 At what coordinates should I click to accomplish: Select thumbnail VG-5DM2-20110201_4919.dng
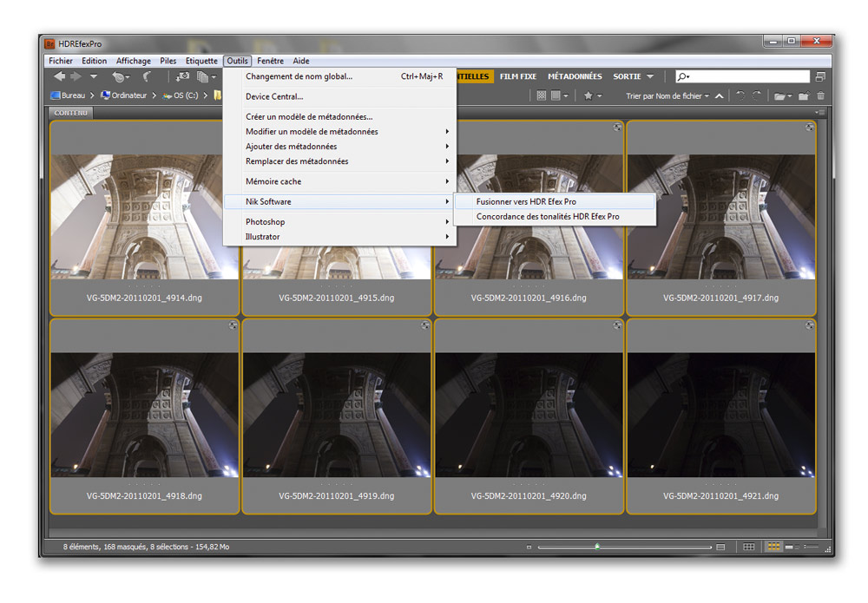point(337,416)
